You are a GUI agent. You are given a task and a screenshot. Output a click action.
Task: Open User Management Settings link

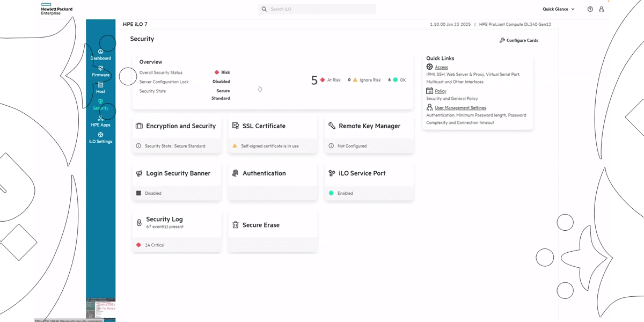[460, 108]
